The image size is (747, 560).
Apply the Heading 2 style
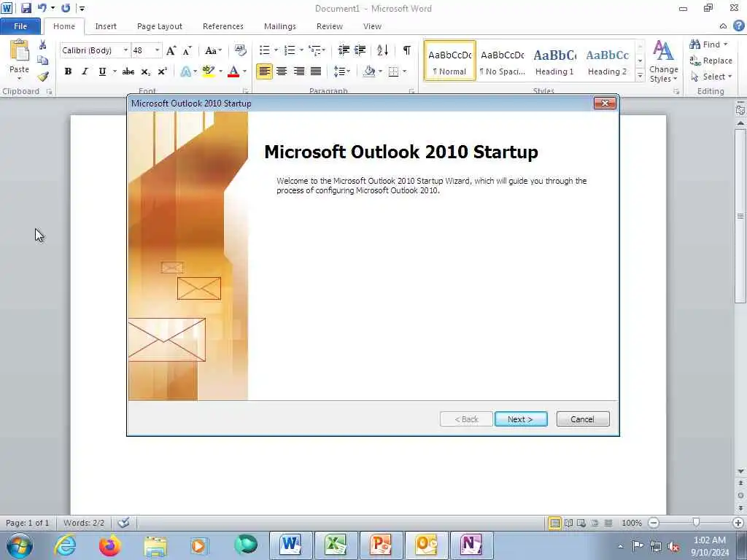click(x=607, y=61)
